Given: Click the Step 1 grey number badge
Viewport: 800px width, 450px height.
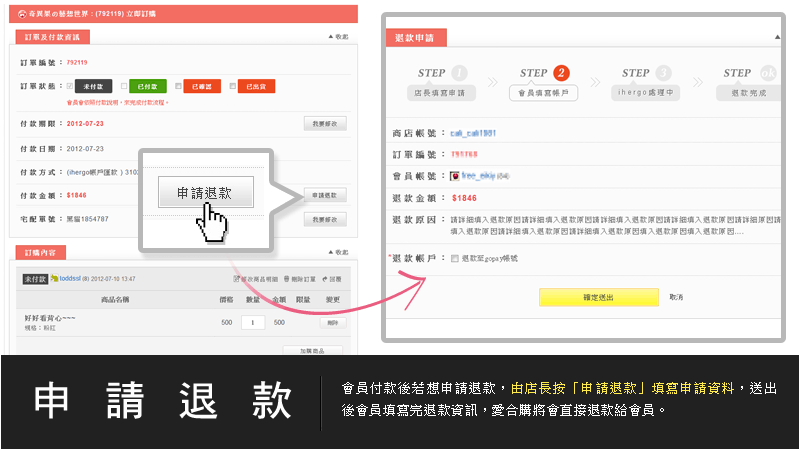Looking at the screenshot, I should coord(460,73).
